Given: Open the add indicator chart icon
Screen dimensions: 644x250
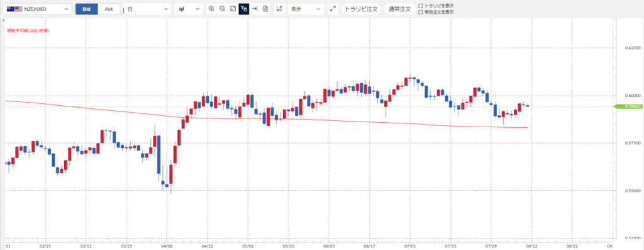Looking at the screenshot, I should [279, 9].
